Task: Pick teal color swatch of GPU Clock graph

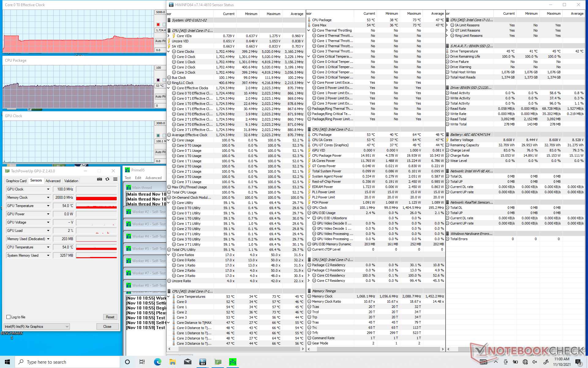Action: pos(158,136)
